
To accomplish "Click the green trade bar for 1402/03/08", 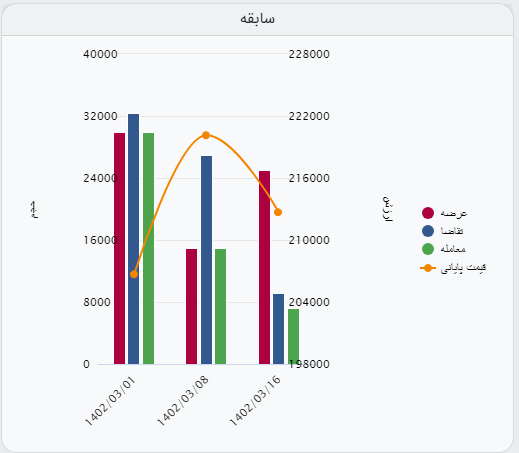I will [220, 306].
